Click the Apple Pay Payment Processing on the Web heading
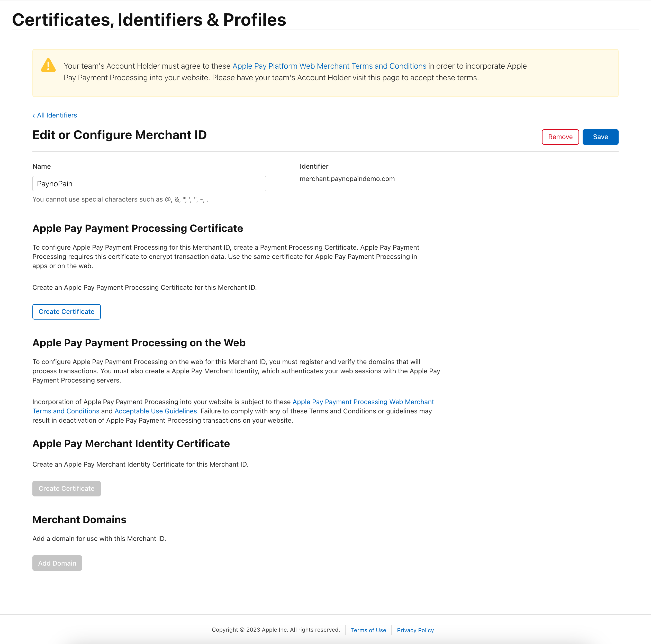Screen dimensions: 651x644 tap(139, 343)
